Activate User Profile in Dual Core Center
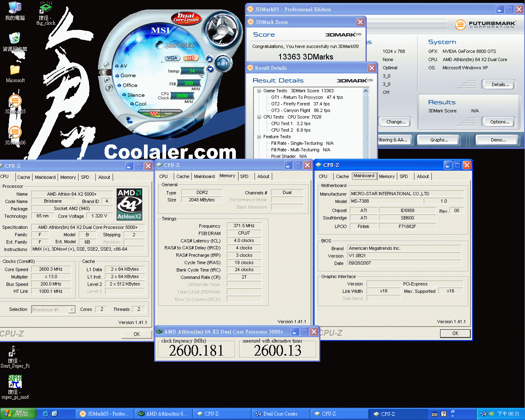 click(x=175, y=45)
